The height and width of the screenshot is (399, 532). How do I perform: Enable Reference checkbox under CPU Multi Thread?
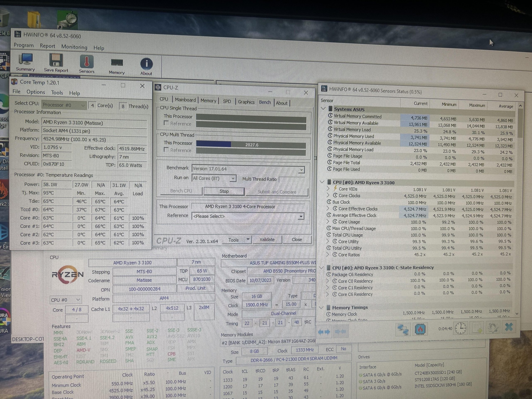pos(166,150)
